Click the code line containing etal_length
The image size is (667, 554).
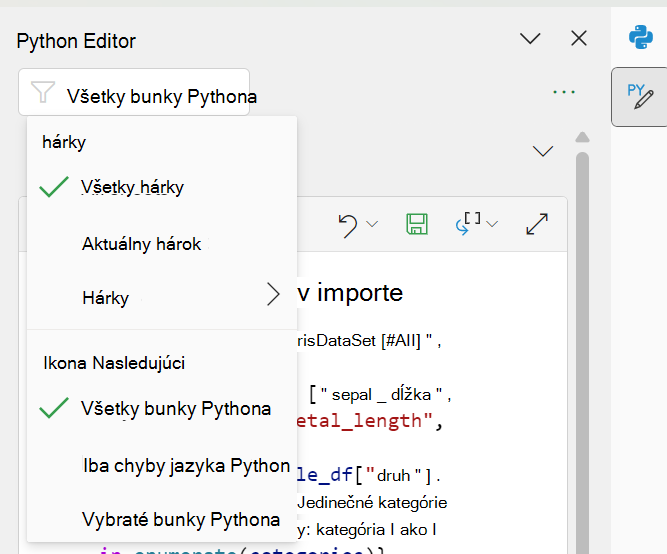[369, 421]
